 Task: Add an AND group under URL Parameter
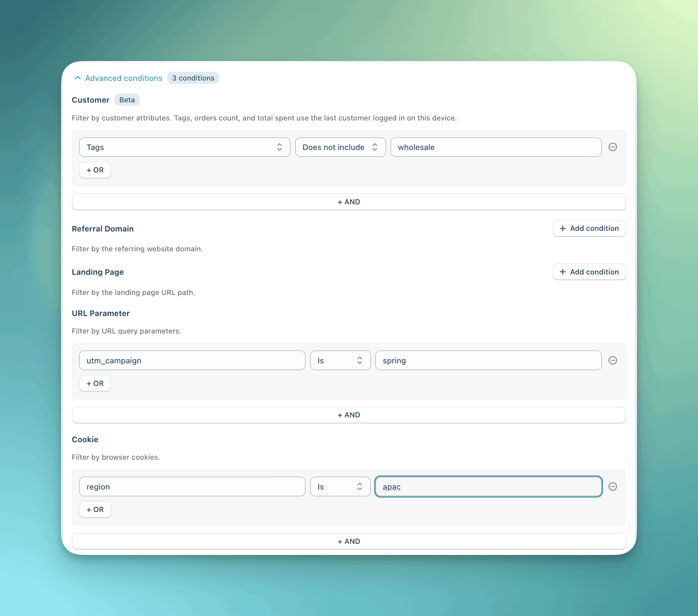(x=349, y=415)
